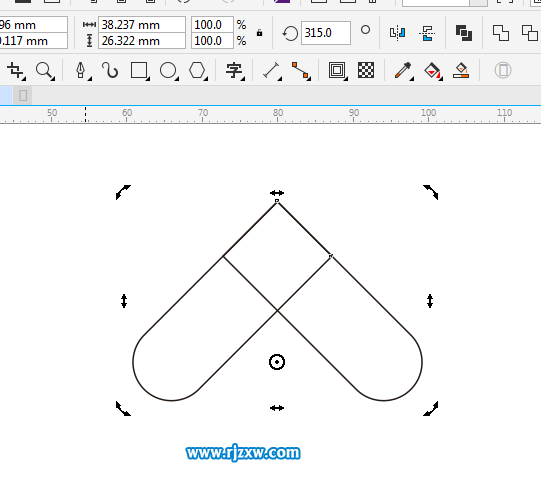Image resolution: width=541 pixels, height=491 pixels.
Task: Select the Connector tool
Action: coord(300,70)
